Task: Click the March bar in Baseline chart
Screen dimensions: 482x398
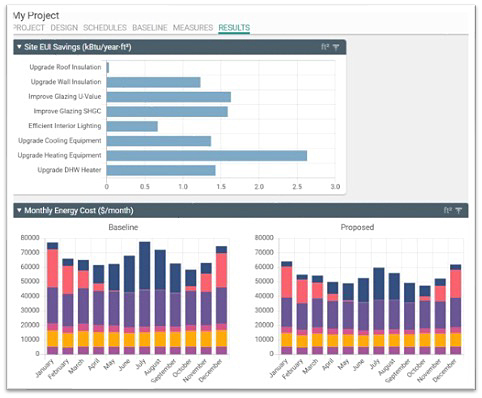Action: coord(83,307)
